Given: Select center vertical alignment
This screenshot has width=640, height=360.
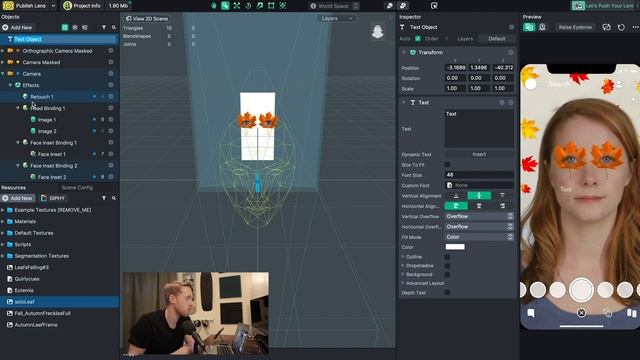Looking at the screenshot, I should coord(479,196).
